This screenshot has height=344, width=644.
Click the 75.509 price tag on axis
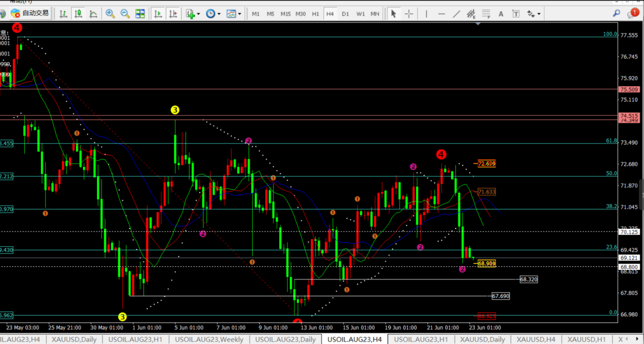click(x=629, y=90)
